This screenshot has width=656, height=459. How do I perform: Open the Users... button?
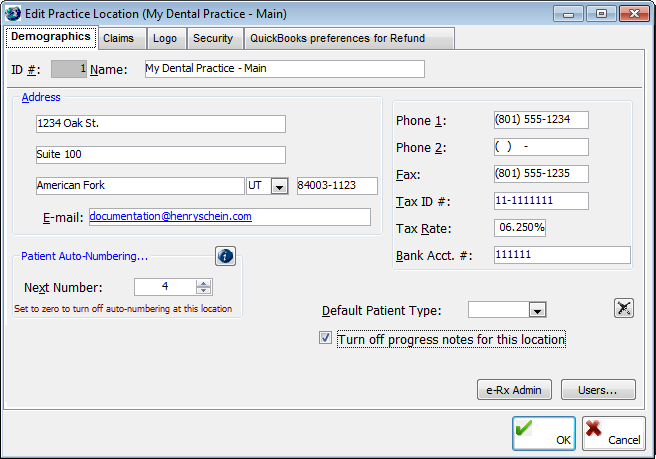tap(598, 390)
